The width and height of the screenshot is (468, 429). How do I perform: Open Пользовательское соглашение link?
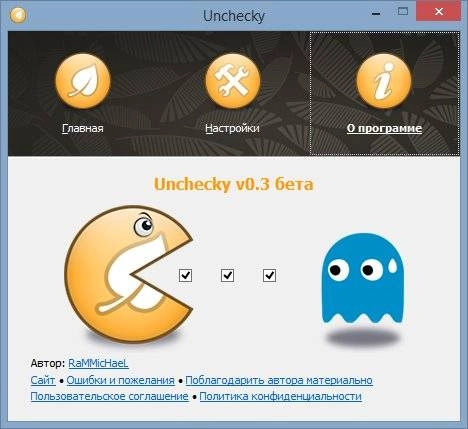coord(110,396)
